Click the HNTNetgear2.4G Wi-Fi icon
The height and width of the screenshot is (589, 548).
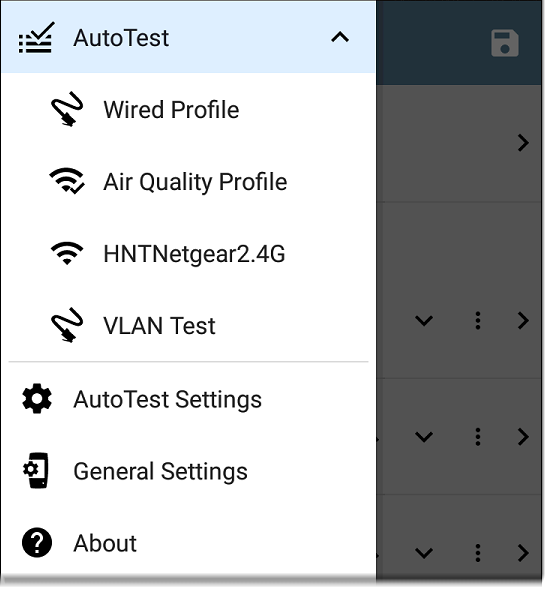(67, 253)
